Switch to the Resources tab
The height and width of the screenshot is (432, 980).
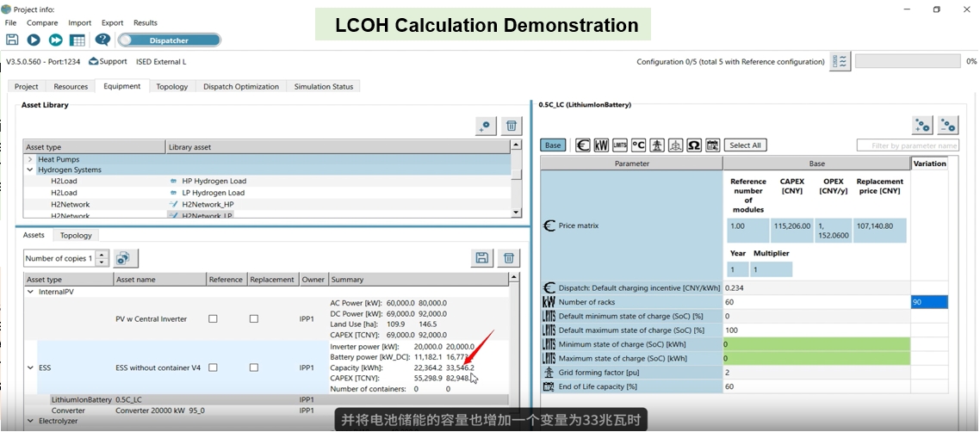[x=71, y=87]
